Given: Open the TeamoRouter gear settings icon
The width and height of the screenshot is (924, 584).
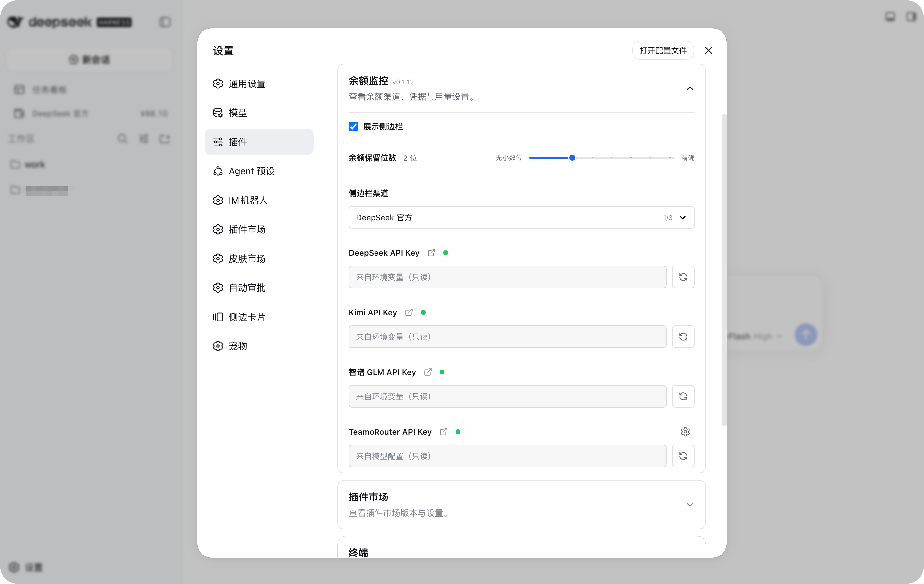Looking at the screenshot, I should coord(685,432).
